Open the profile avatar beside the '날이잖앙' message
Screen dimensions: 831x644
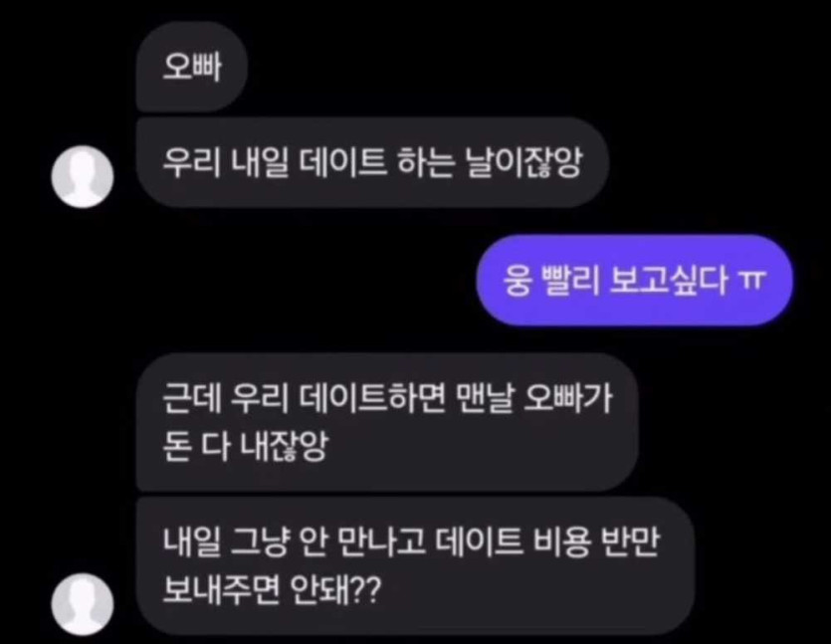[x=83, y=176]
